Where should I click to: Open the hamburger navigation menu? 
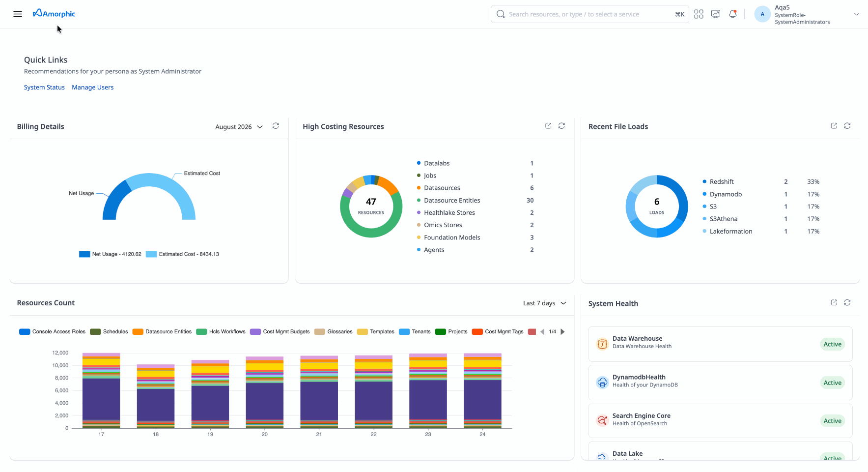(18, 14)
